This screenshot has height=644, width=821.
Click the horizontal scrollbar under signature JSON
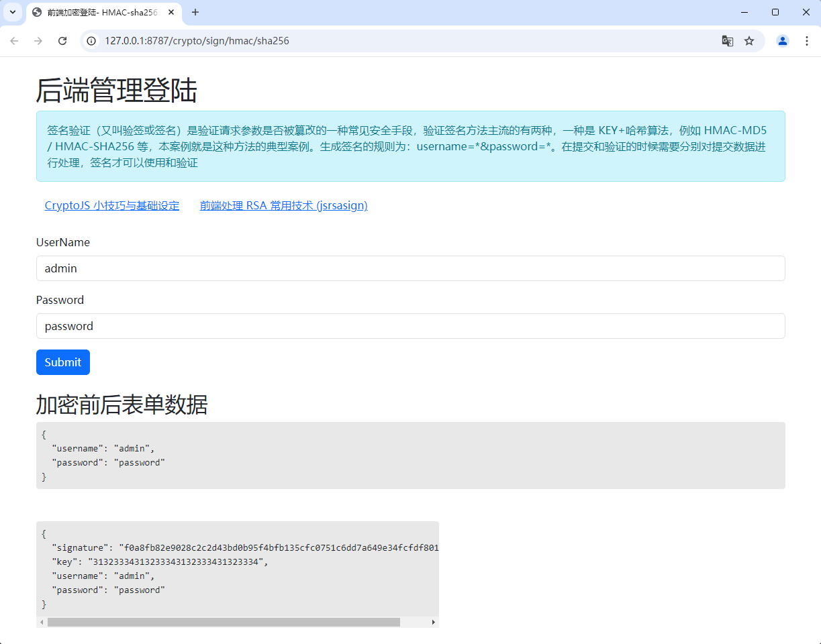(x=224, y=623)
